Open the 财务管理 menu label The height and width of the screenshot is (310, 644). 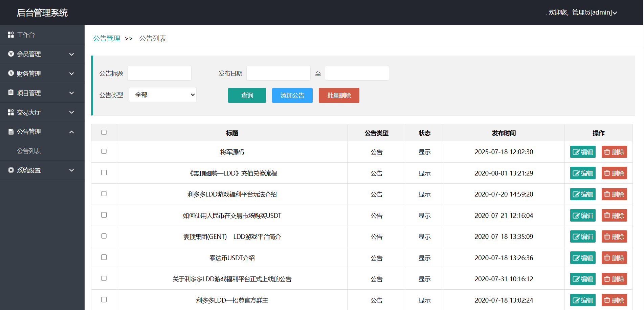[29, 74]
